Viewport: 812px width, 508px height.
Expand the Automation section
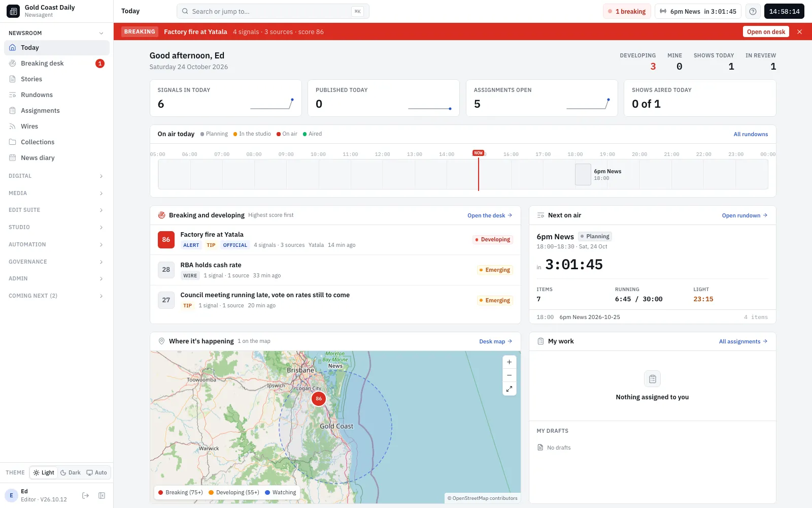point(57,244)
